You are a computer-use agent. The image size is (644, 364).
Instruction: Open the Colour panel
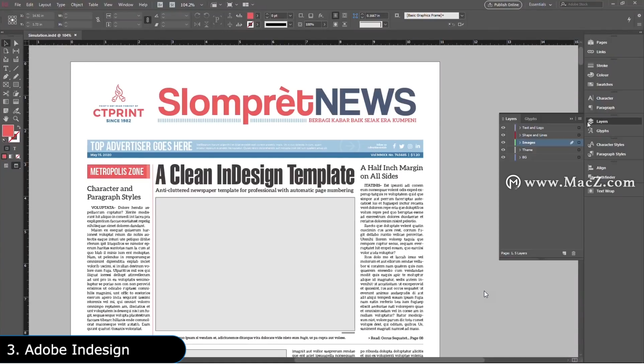(x=602, y=75)
